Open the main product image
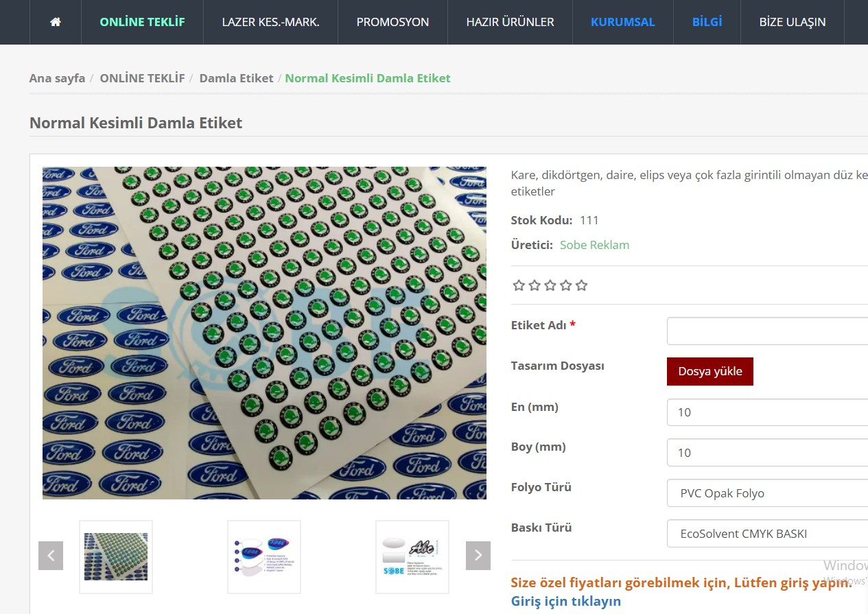 tap(264, 333)
